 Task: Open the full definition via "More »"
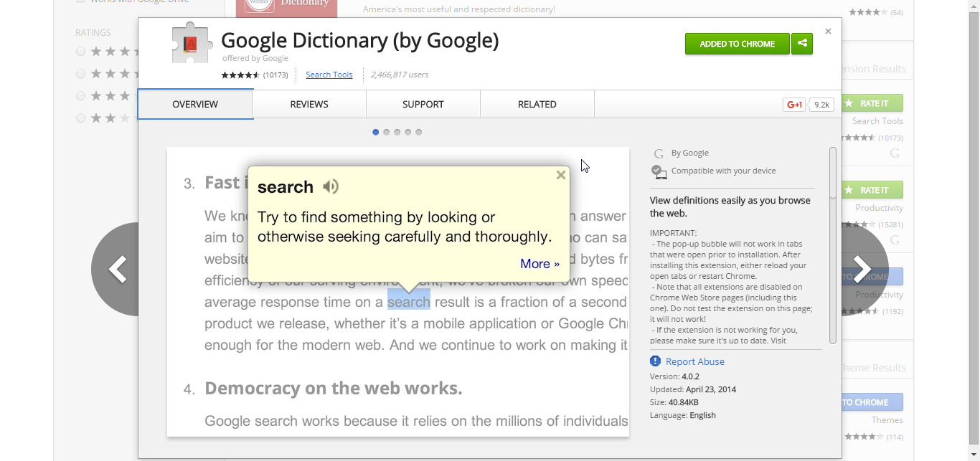click(540, 263)
